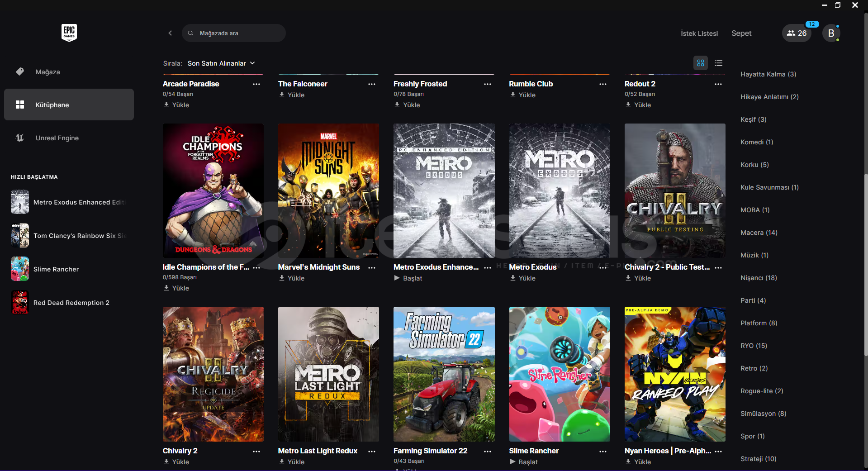Image resolution: width=868 pixels, height=471 pixels.
Task: Install Arcade Paradise via Yükle
Action: 176,105
